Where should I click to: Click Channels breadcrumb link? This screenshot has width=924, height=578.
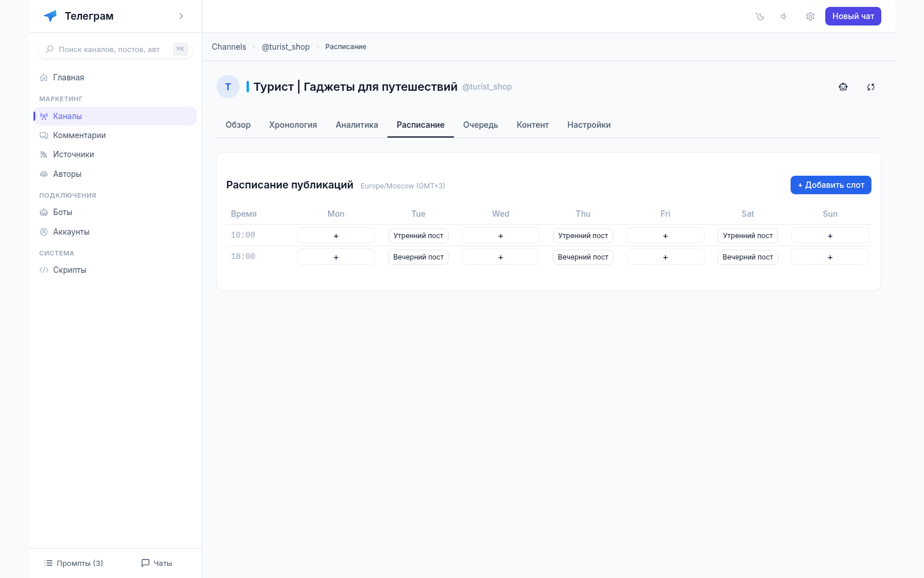229,47
